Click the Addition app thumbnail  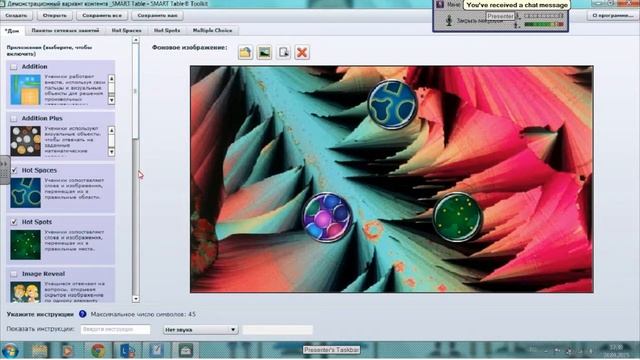25,89
